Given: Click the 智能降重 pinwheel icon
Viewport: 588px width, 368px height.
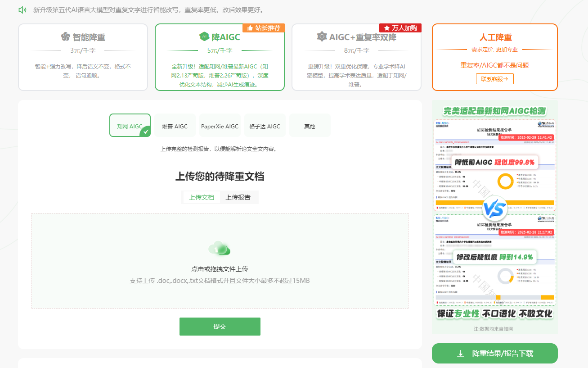Looking at the screenshot, I should click(x=66, y=37).
